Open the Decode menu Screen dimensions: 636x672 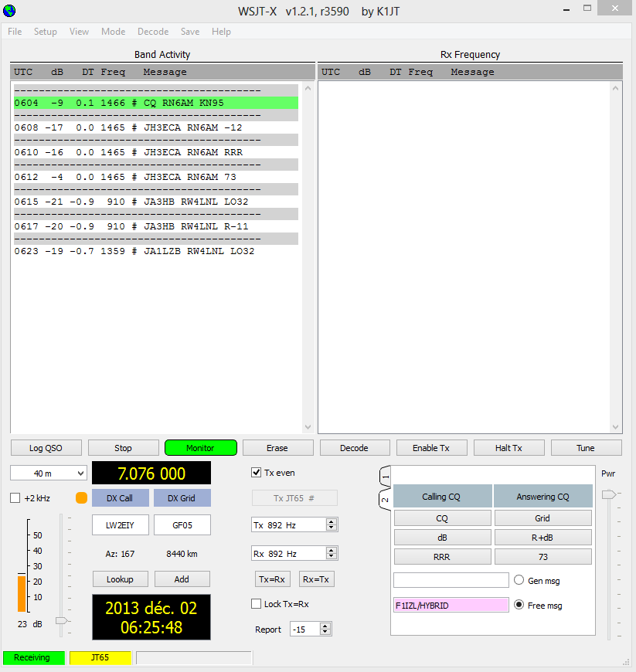153,32
